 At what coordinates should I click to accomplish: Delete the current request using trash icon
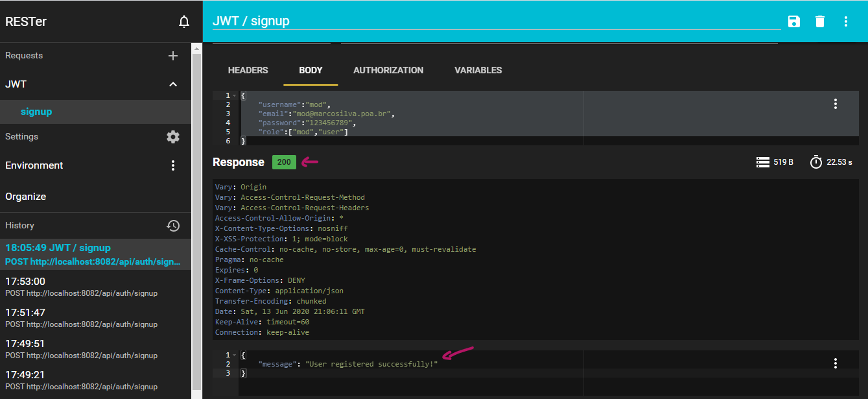point(819,21)
